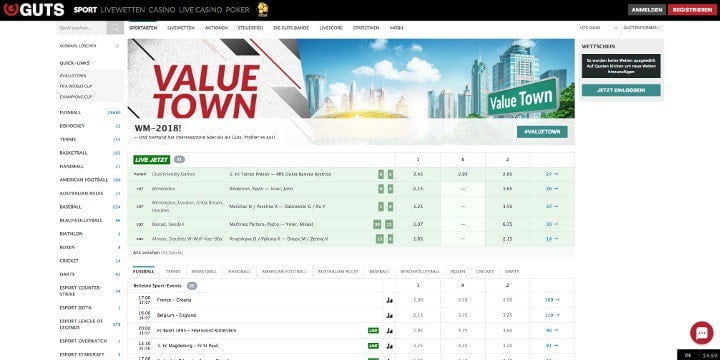Switch to the Darts events tab
Viewport: 720px width, 360px height.
[x=512, y=272]
